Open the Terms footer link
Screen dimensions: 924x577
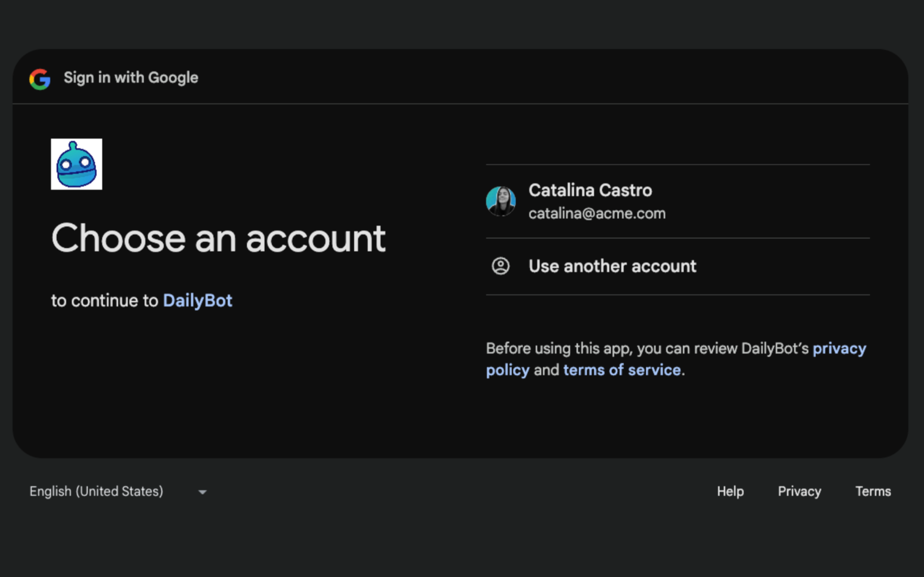pos(873,491)
